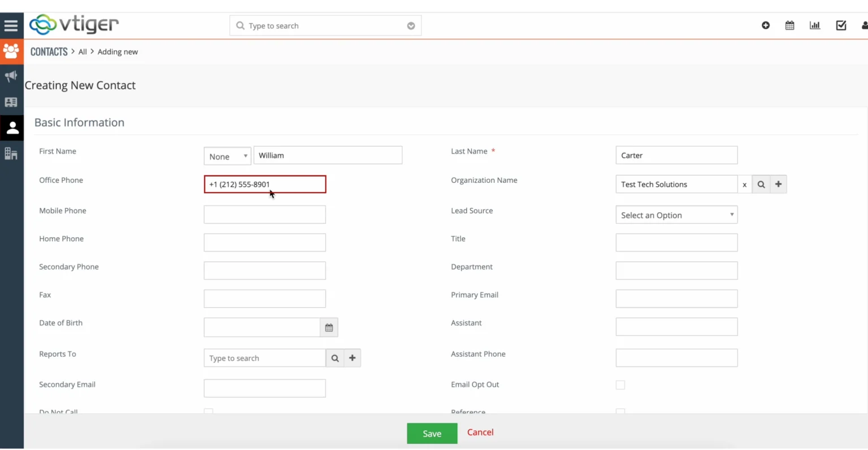Open the Lead Source selection dropdown
Image resolution: width=868 pixels, height=450 pixels.
pyautogui.click(x=676, y=215)
